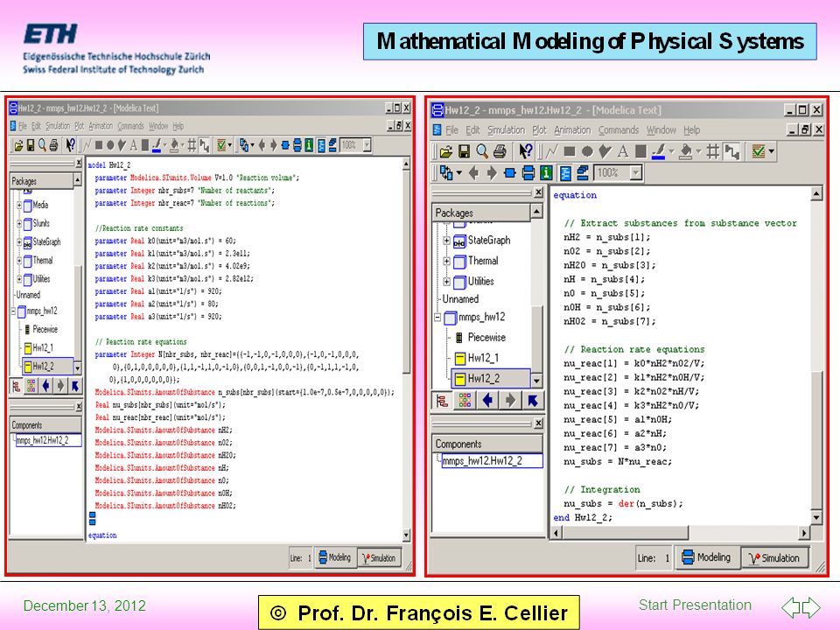This screenshot has width=840, height=630.
Task: Select Piecewise in right window package tree
Action: [486, 338]
